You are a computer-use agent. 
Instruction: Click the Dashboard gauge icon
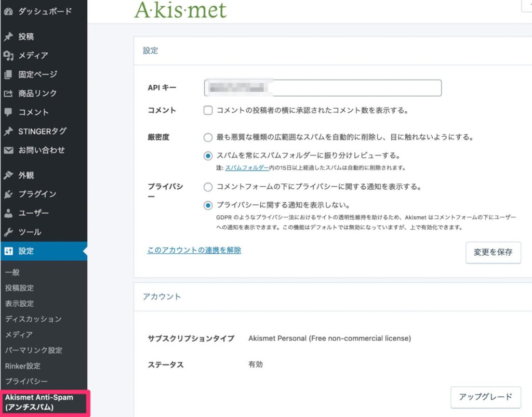tap(8, 11)
